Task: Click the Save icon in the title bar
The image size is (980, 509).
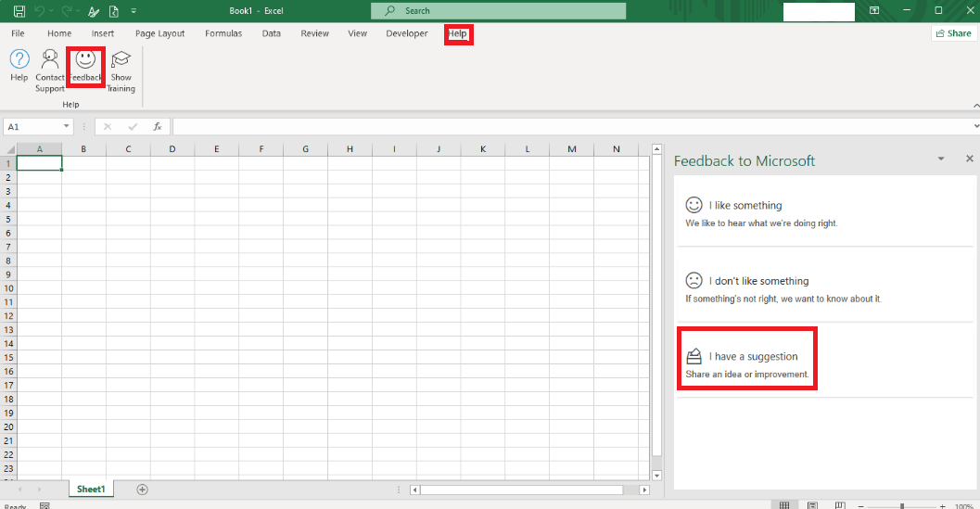Action: 19,10
